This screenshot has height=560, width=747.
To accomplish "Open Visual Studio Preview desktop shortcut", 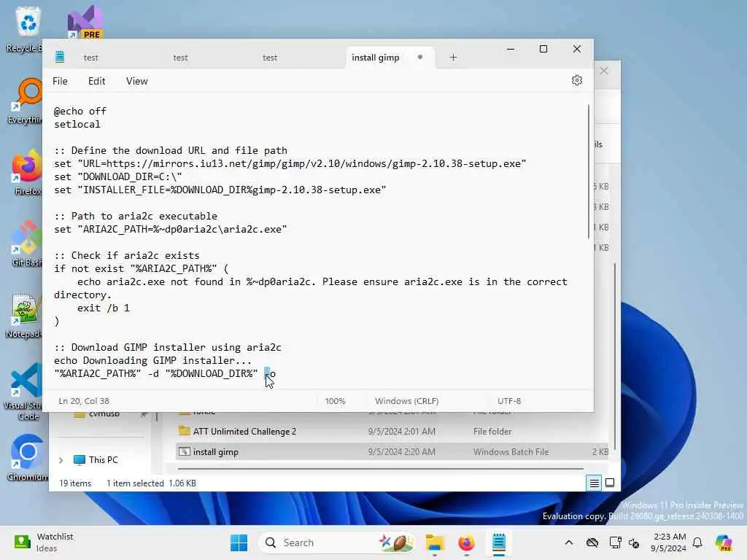I will click(x=85, y=21).
